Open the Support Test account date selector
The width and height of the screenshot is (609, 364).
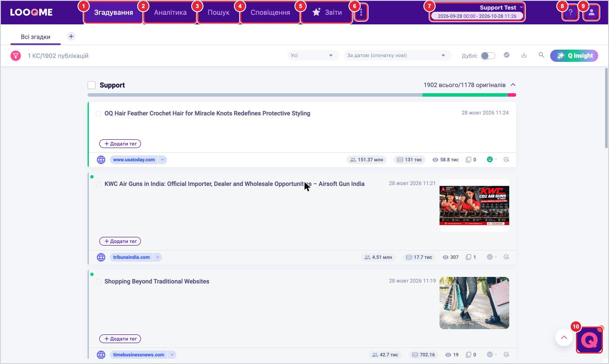pos(477,12)
